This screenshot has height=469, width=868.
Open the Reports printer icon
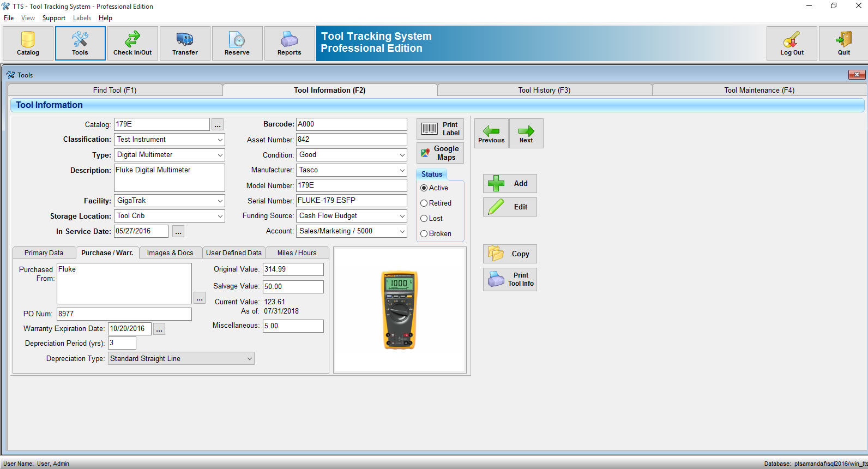point(290,39)
